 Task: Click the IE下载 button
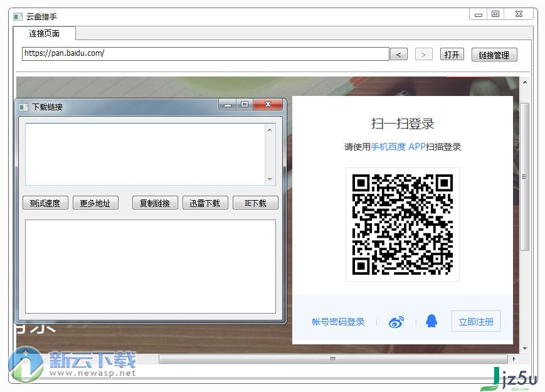pos(255,203)
